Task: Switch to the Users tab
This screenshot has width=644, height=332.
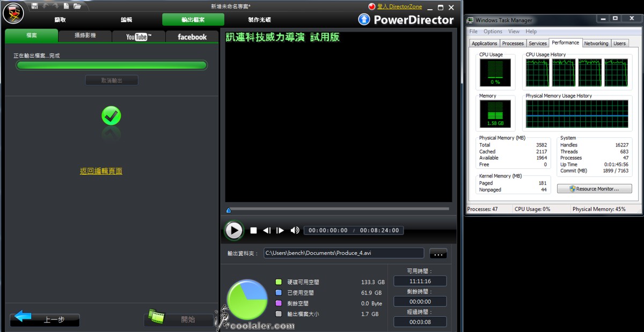Action: 620,43
